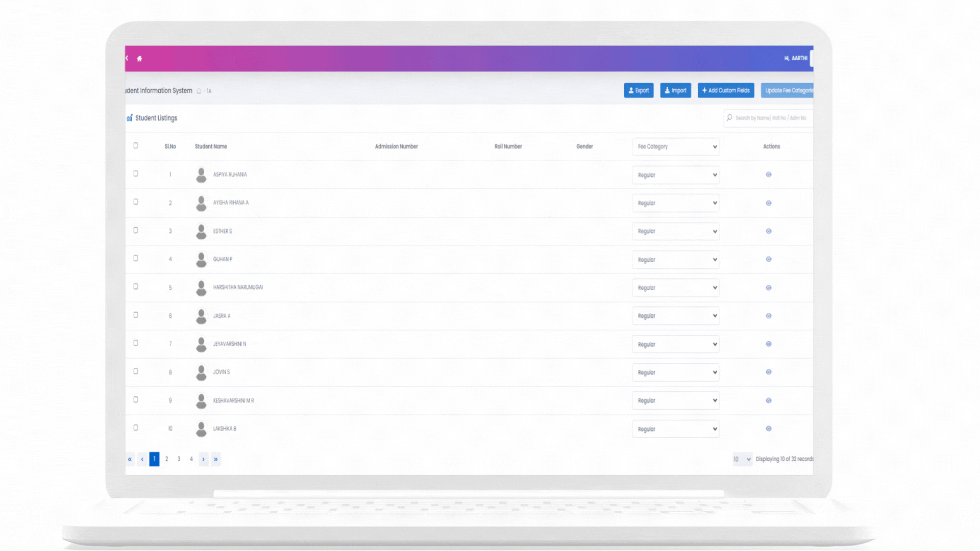This screenshot has width=980, height=551.
Task: Check the select-all checkbox in table header
Action: [136, 146]
